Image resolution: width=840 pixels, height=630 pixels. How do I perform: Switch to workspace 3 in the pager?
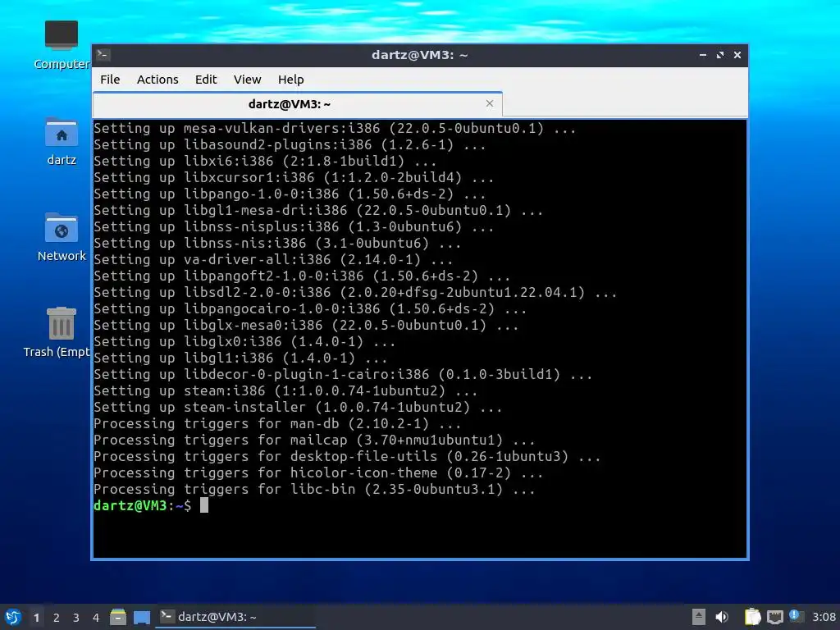point(76,618)
